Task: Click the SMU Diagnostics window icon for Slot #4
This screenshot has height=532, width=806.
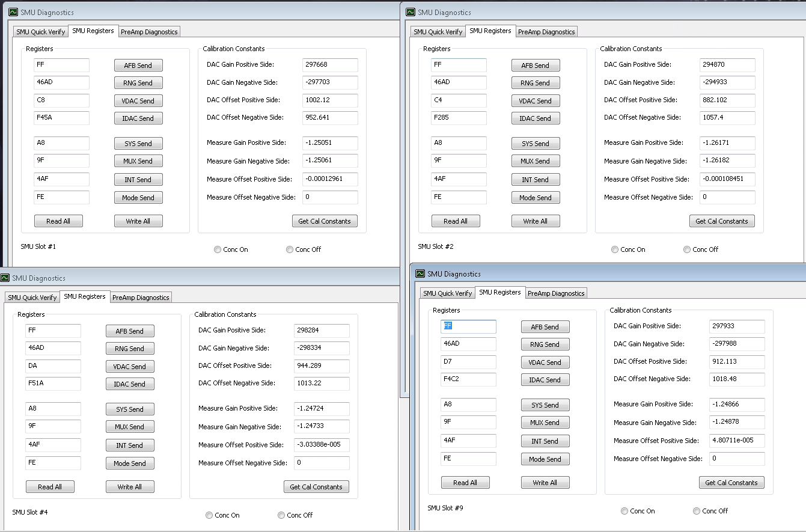Action: (5, 278)
